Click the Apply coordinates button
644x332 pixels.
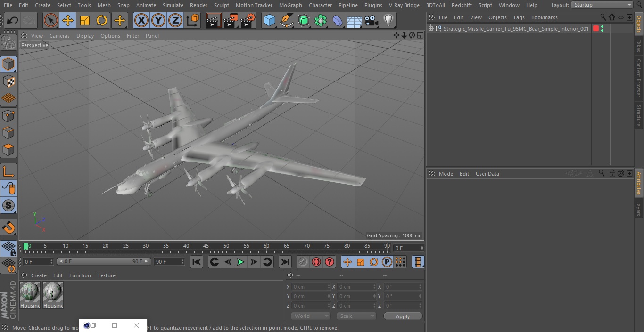[x=403, y=316]
